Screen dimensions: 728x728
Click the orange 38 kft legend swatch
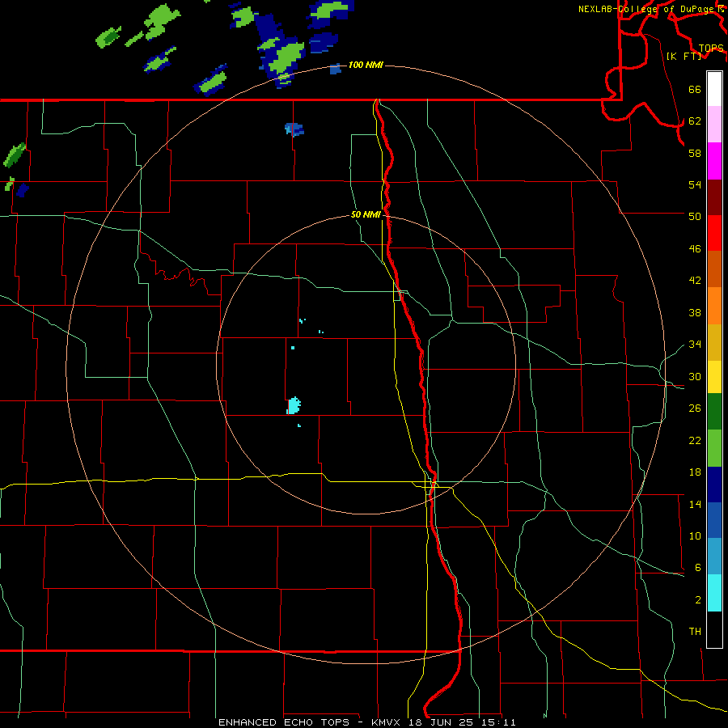(x=714, y=306)
